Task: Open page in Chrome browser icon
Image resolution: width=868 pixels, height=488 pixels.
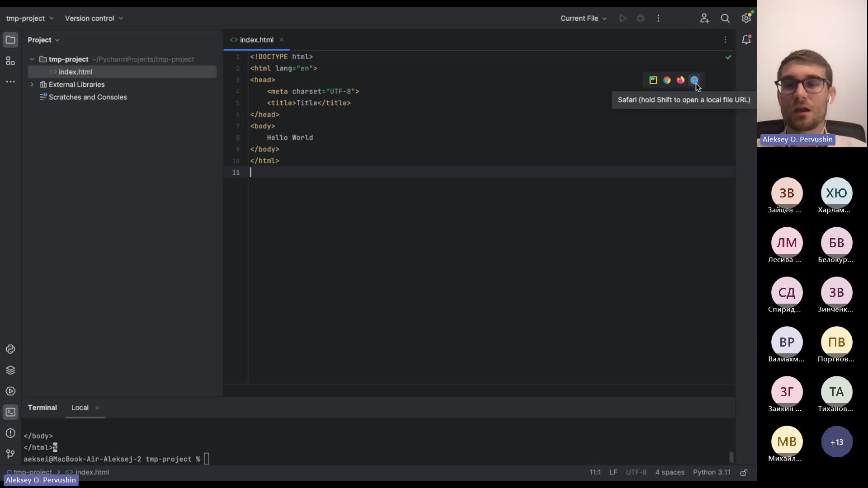Action: 667,80
